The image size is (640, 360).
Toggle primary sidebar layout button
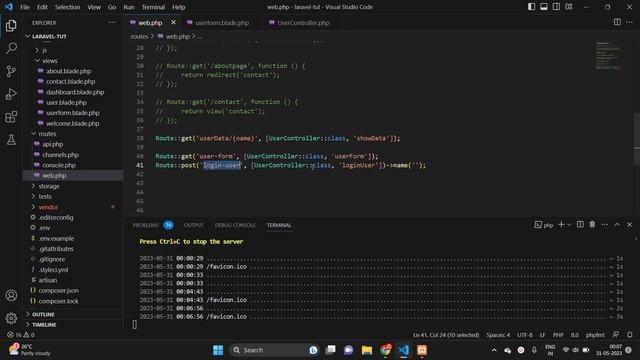[x=531, y=7]
